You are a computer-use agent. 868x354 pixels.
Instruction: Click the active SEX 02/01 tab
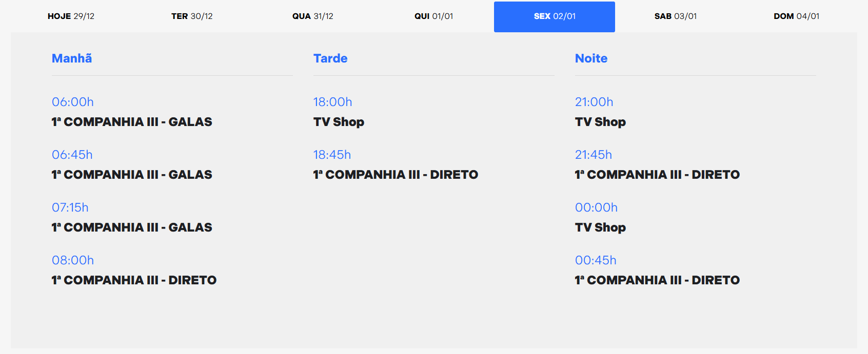[x=555, y=16]
